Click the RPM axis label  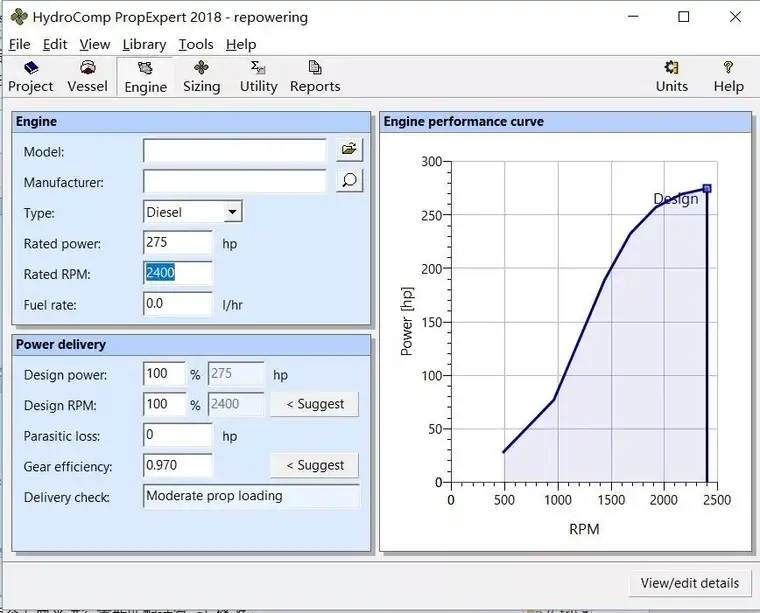pos(584,529)
